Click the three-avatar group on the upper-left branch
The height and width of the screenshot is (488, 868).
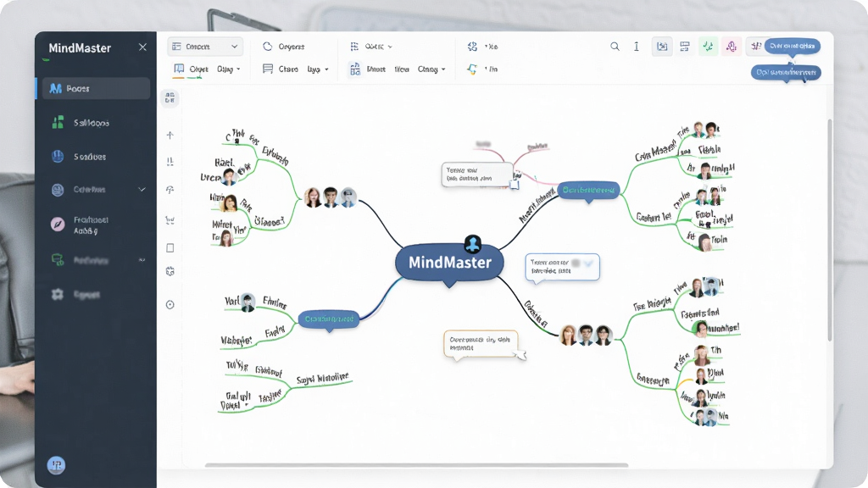(331, 197)
